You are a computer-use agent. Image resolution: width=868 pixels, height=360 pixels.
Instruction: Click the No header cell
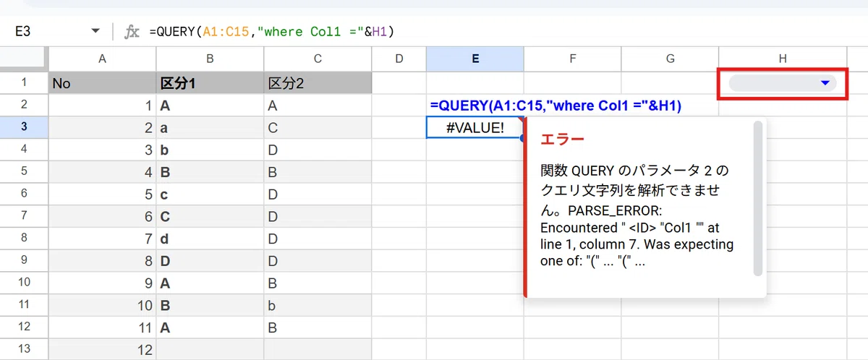(x=102, y=83)
